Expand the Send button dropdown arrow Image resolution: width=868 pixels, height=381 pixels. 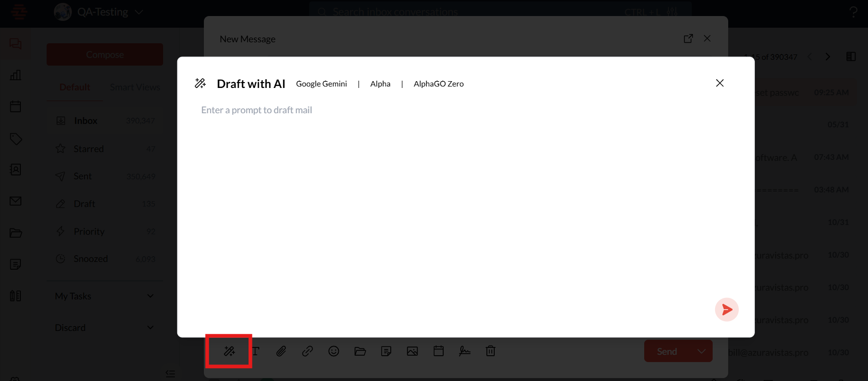(x=701, y=351)
